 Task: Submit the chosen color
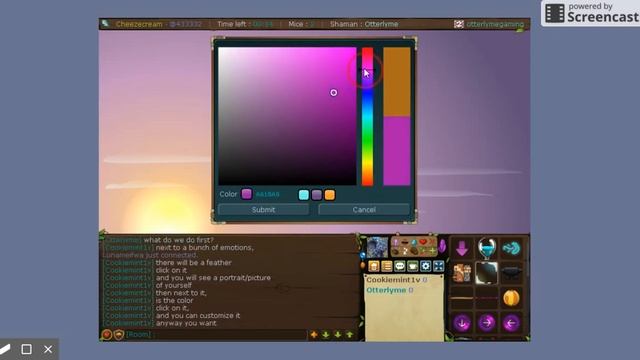(x=263, y=210)
